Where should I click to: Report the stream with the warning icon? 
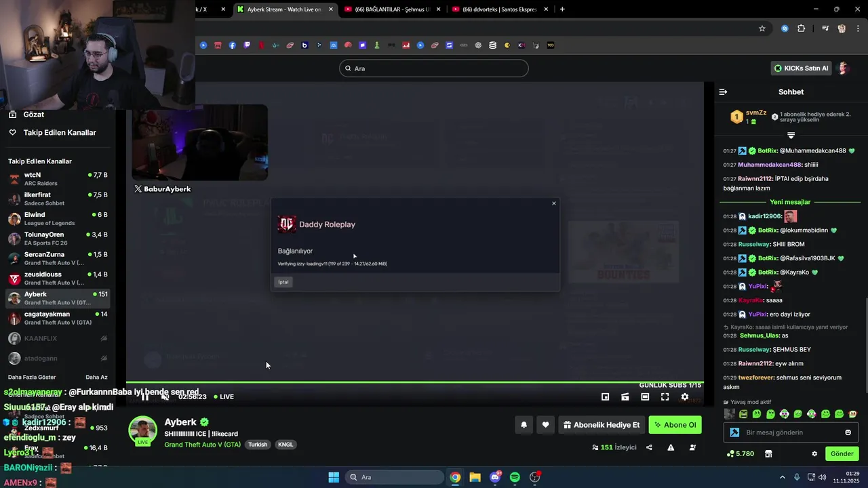(x=671, y=447)
